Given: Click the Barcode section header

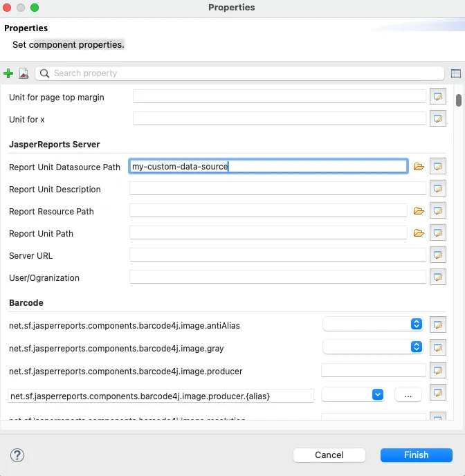Looking at the screenshot, I should pyautogui.click(x=26, y=303).
